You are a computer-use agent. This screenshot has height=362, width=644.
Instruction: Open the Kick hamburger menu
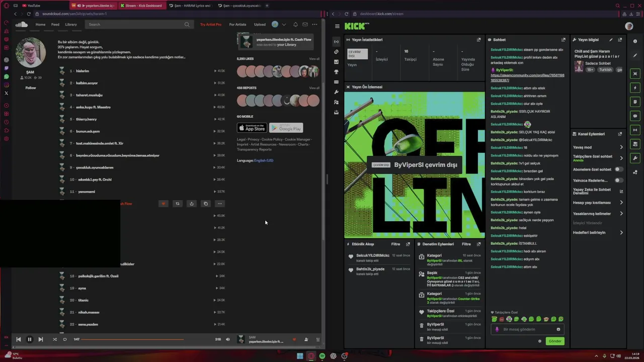coord(337,26)
